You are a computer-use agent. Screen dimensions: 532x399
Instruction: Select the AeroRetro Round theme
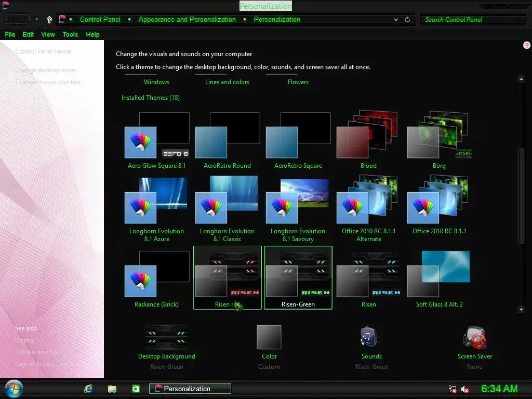[x=228, y=140]
